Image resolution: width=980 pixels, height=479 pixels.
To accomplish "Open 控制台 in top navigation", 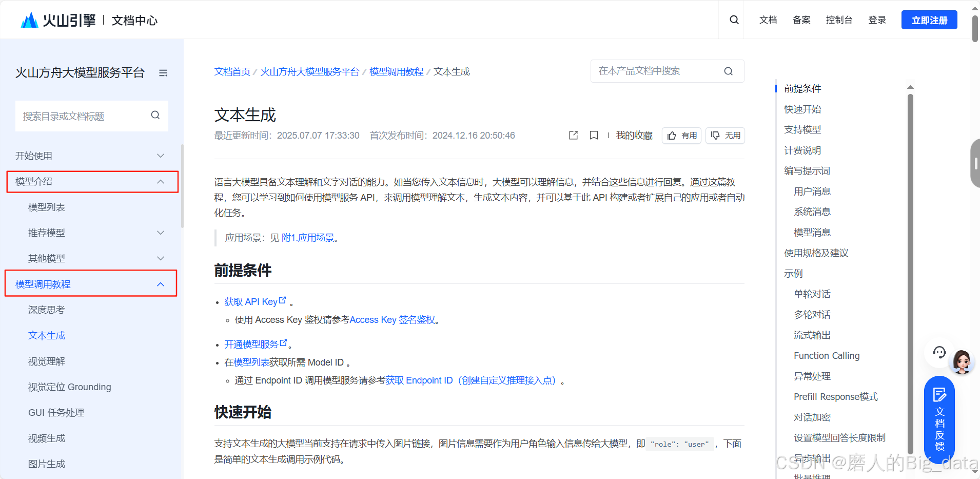I will tap(839, 20).
